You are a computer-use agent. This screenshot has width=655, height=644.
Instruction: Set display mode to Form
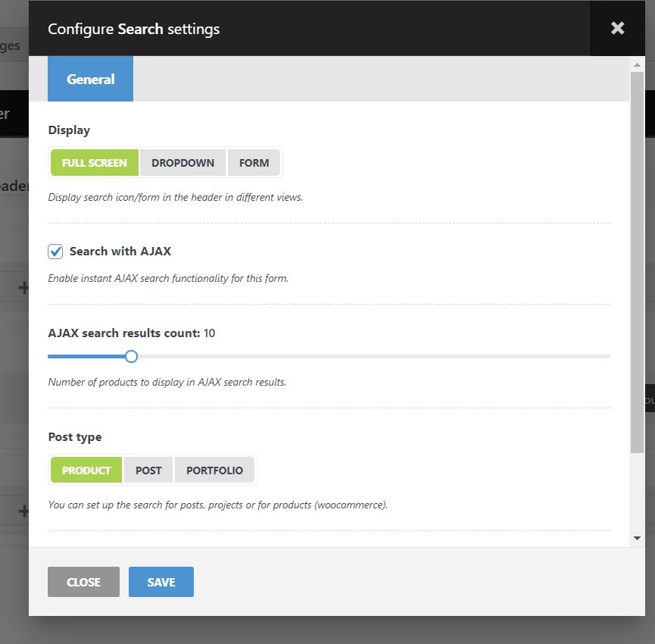click(254, 163)
